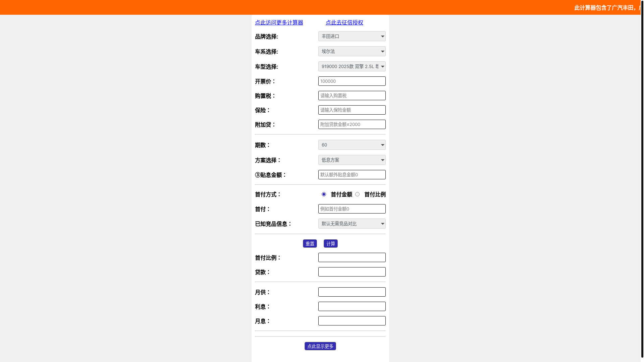The width and height of the screenshot is (644, 362).
Task: Click the 月息 result field
Action: coord(352,321)
